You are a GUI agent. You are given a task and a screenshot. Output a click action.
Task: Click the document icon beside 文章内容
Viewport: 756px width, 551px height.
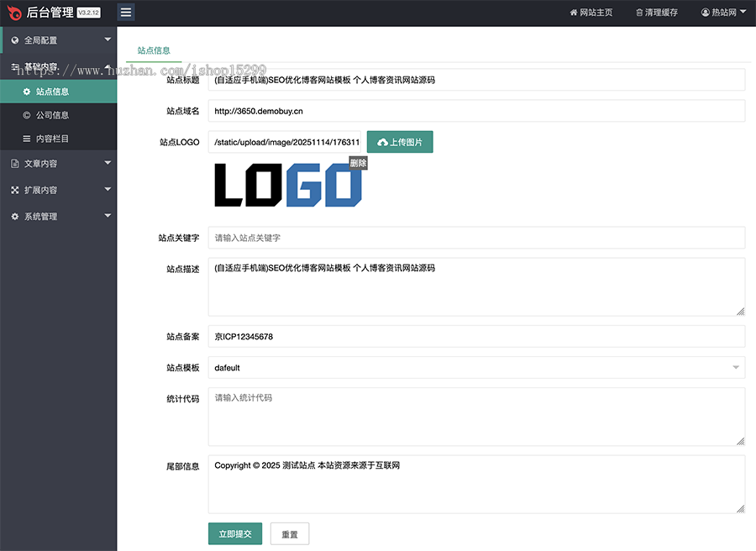17,162
